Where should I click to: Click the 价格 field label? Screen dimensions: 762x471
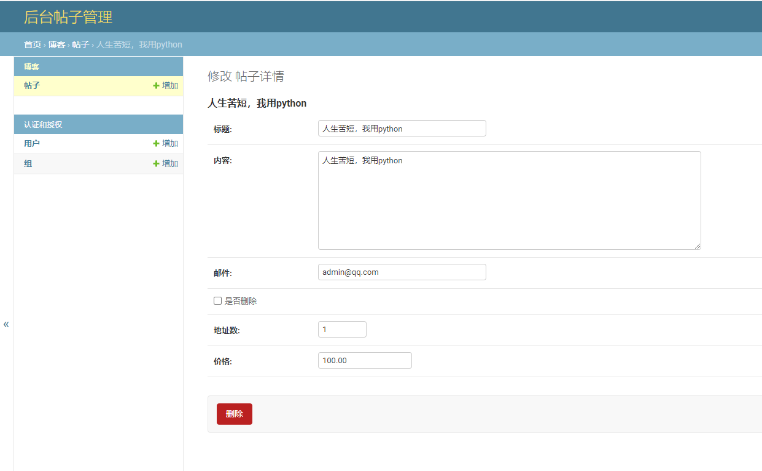[x=223, y=362]
